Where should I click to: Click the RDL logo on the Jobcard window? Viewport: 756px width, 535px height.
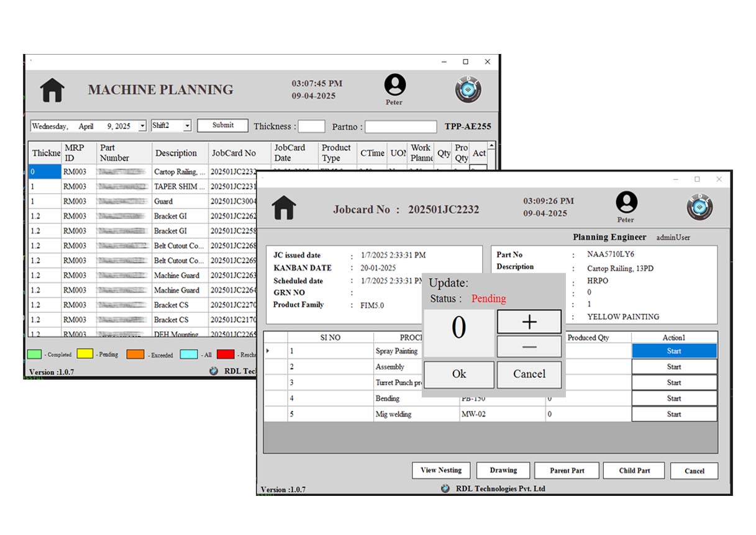(x=699, y=208)
